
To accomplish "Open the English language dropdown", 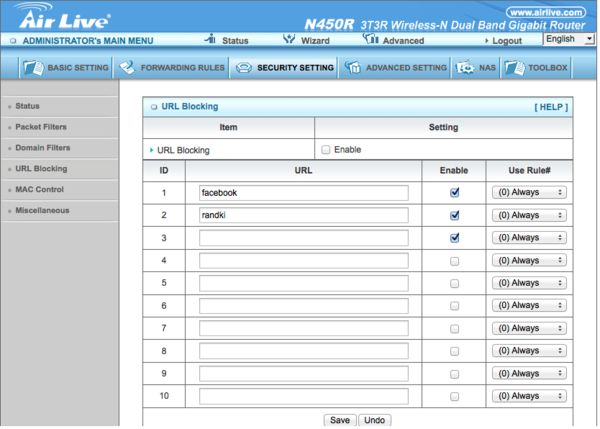I will [568, 39].
